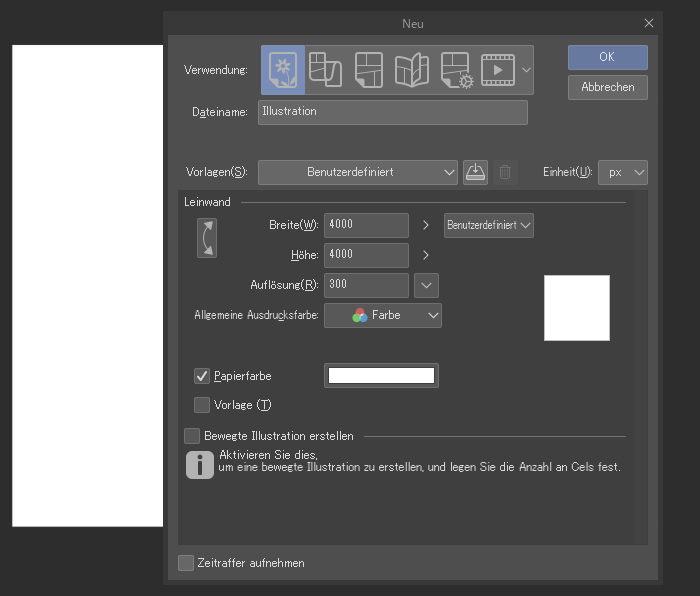Select the Animation usage icon
Image resolution: width=700 pixels, height=596 pixels.
pyautogui.click(x=498, y=70)
